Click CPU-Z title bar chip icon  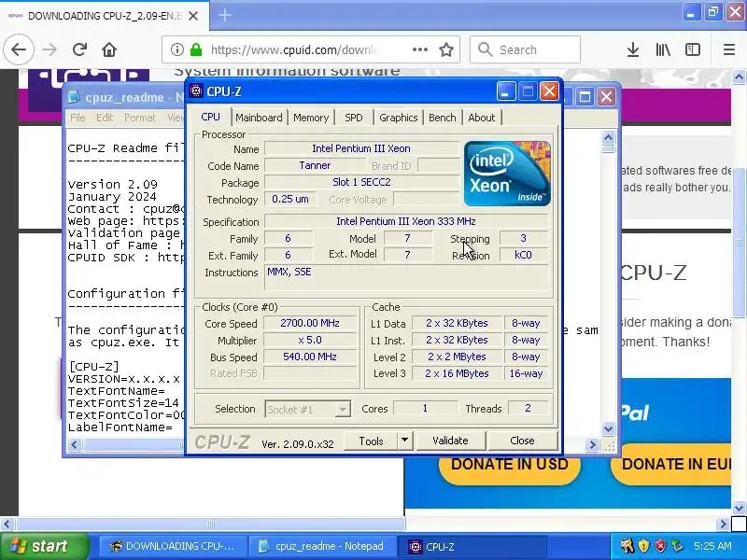click(196, 91)
